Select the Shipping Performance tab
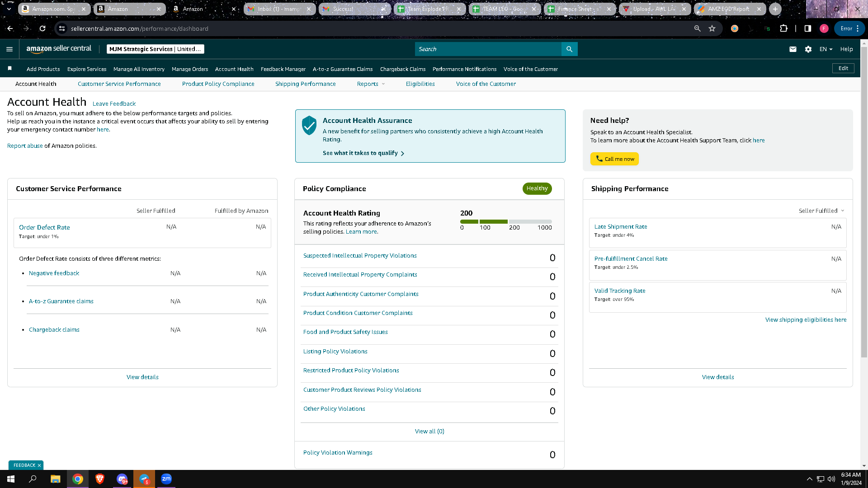868x488 pixels. (x=306, y=84)
